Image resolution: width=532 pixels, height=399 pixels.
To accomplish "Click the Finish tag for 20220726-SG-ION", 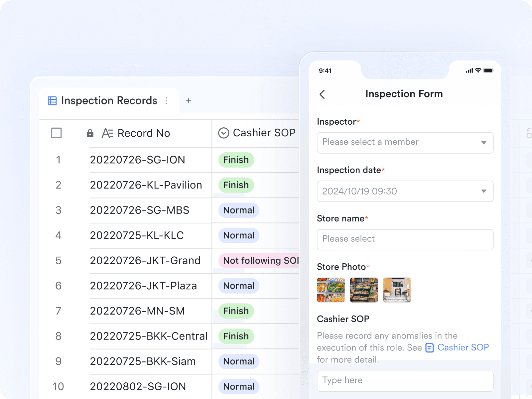I will 236,160.
